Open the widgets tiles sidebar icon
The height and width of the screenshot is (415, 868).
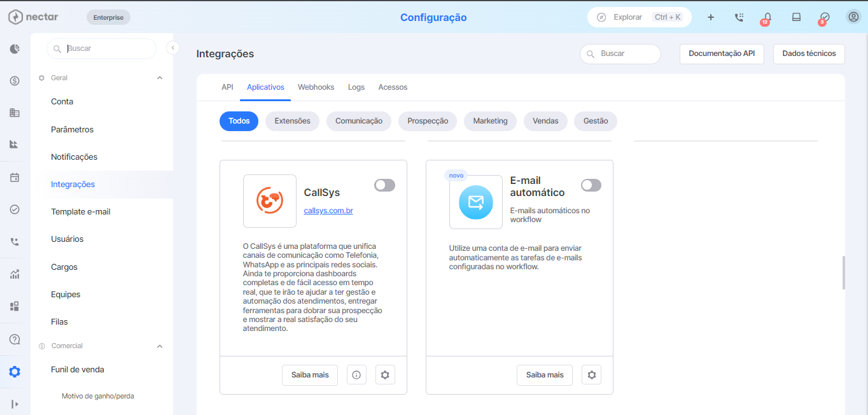click(x=15, y=307)
